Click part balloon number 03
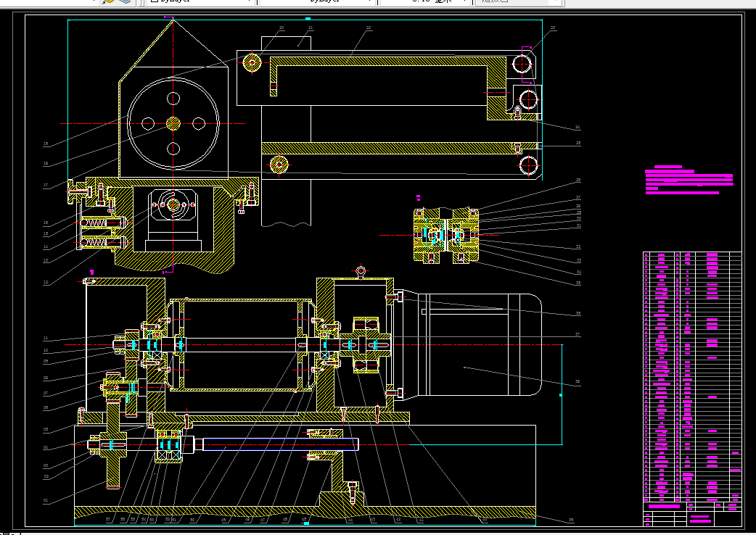 tap(46, 466)
